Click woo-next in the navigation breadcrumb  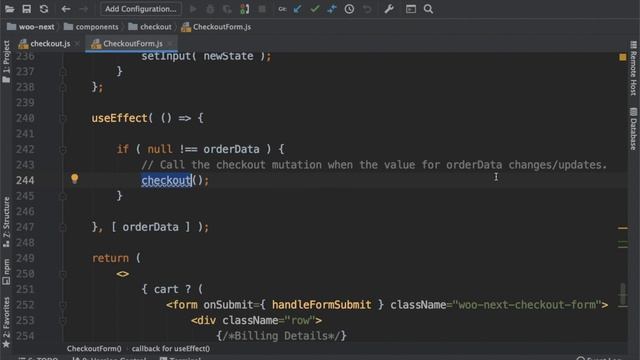click(x=31, y=27)
